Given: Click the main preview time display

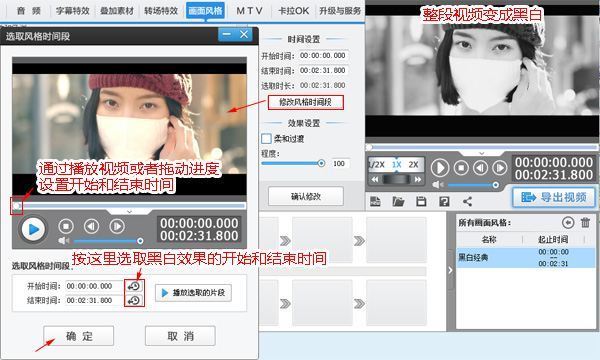Looking at the screenshot, I should pyautogui.click(x=554, y=168).
